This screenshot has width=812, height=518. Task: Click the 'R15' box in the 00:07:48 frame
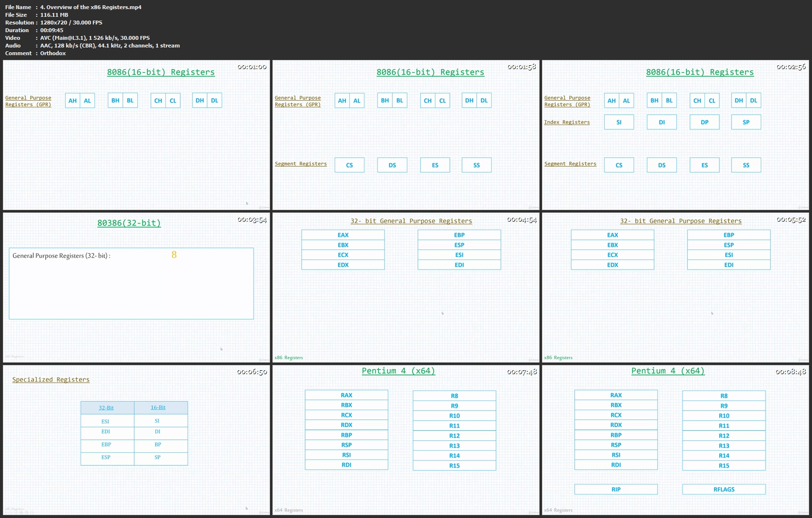(x=454, y=466)
